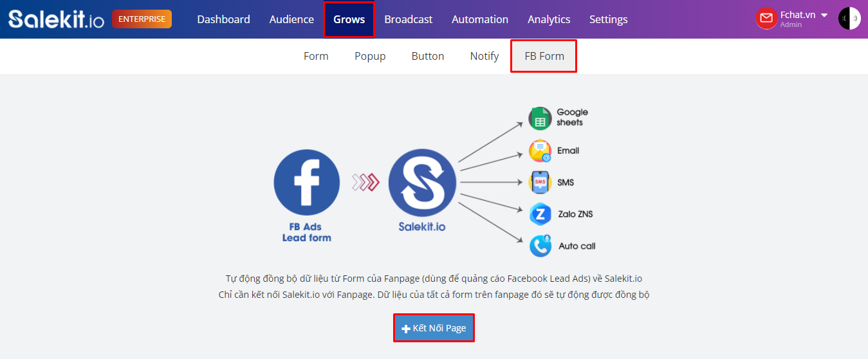Viewport: 868px width, 359px height.
Task: Select the FB Form tab
Action: (544, 56)
